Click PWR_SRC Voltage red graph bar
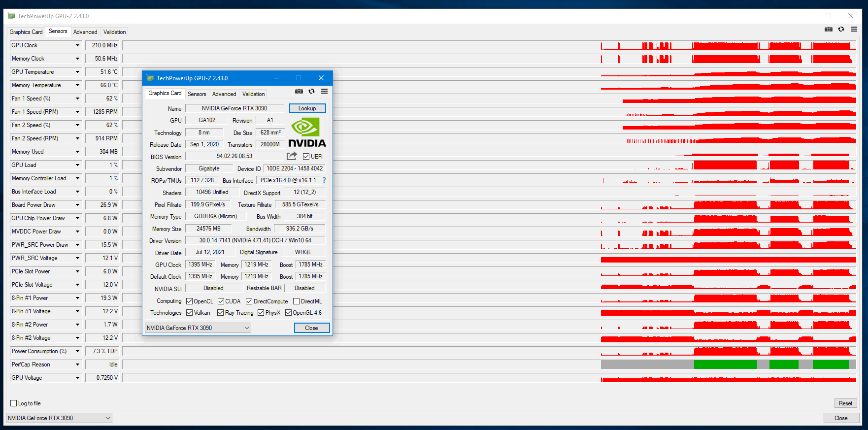Image resolution: width=868 pixels, height=430 pixels. click(x=729, y=259)
